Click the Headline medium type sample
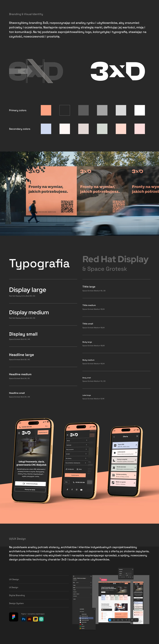 tap(20, 374)
